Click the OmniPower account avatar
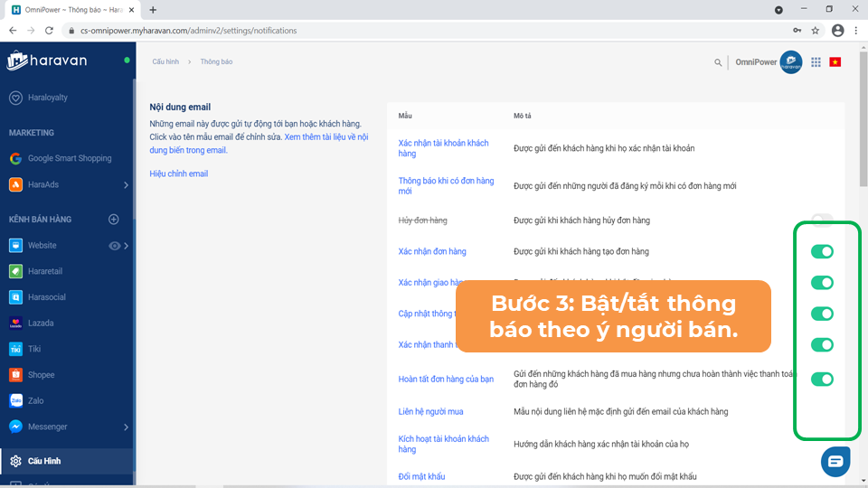This screenshot has height=488, width=868. point(791,62)
